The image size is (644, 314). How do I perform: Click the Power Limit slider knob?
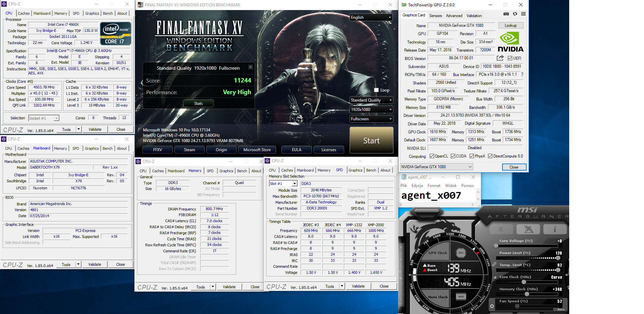coord(558,258)
